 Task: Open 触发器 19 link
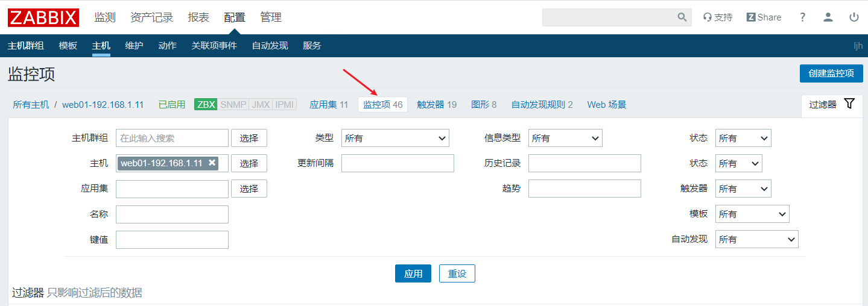point(437,105)
